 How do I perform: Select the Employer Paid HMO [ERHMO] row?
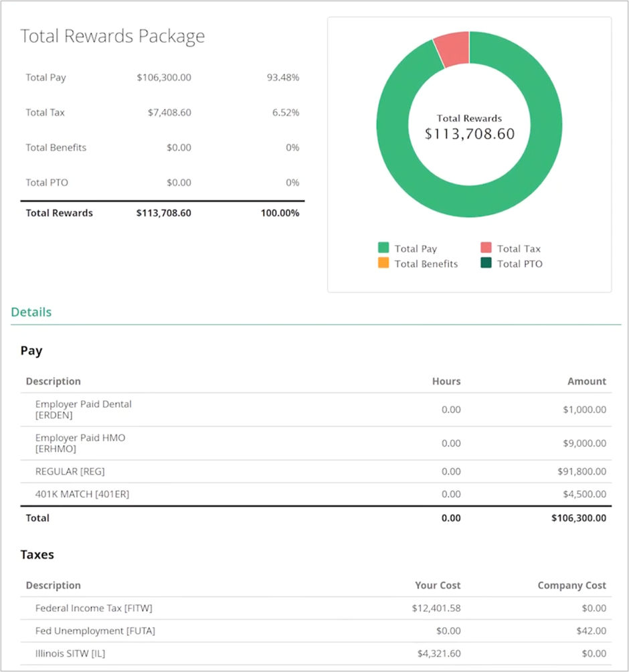[x=80, y=443]
